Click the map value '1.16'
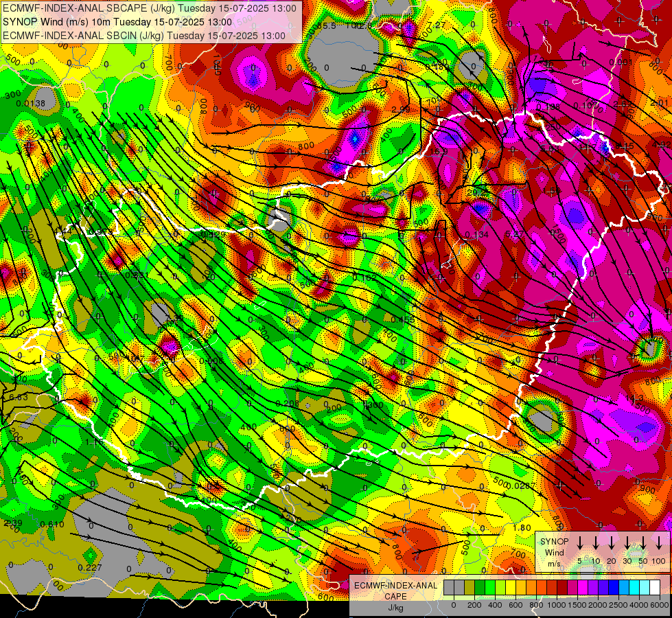The height and width of the screenshot is (618, 672). (x=94, y=442)
